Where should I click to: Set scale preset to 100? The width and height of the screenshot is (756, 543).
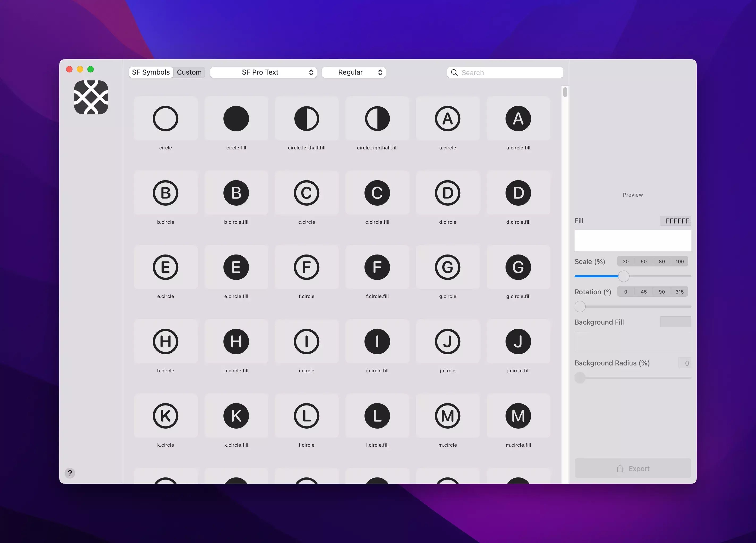[679, 261]
